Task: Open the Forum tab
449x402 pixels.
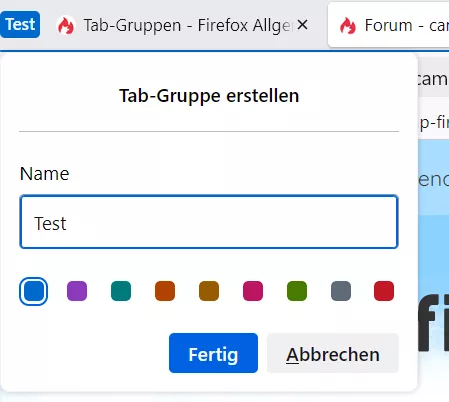Action: coord(388,25)
